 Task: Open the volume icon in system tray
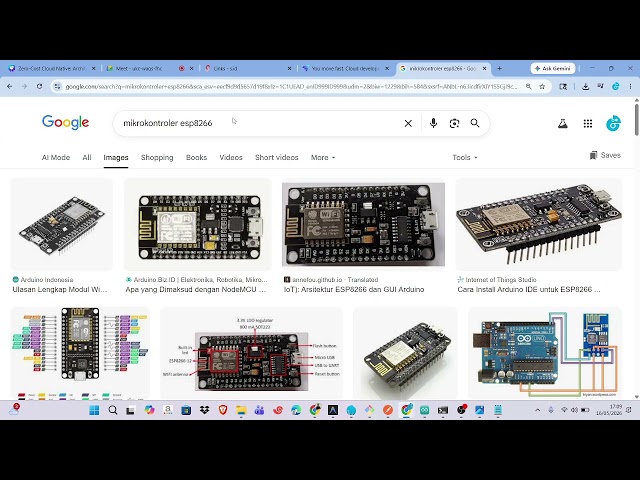click(574, 410)
